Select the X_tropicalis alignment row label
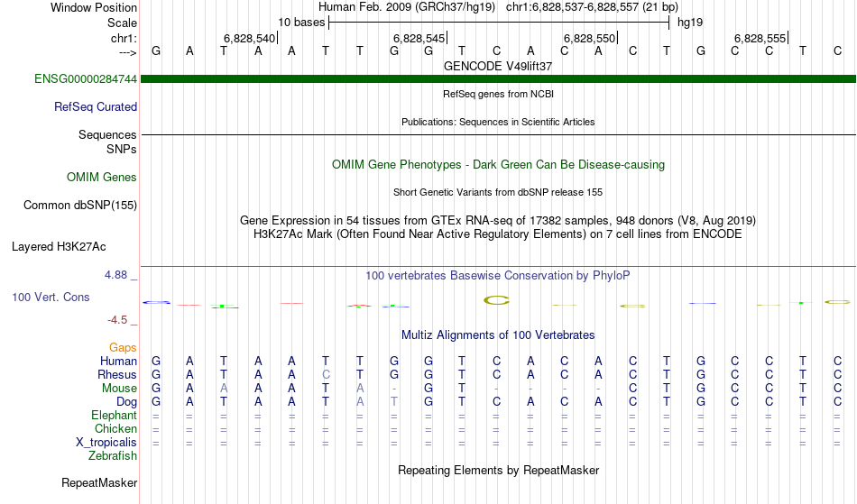 click(106, 443)
